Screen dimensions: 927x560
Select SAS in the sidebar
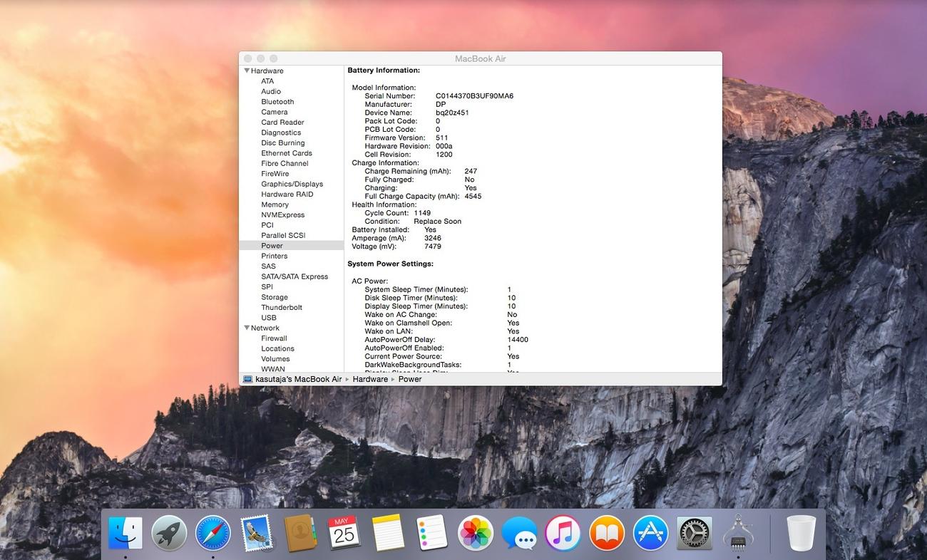click(268, 266)
